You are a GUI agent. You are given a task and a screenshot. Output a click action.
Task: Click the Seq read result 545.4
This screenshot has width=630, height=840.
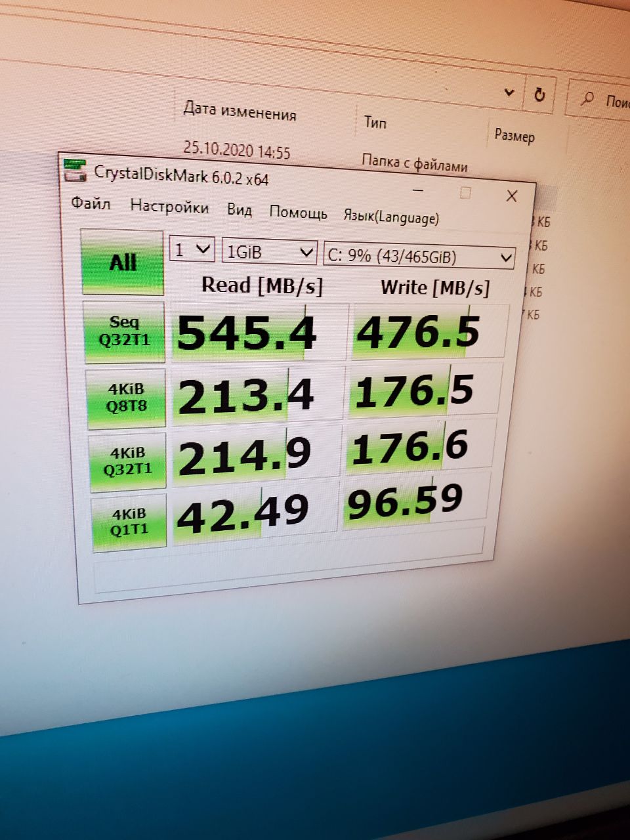pos(259,332)
